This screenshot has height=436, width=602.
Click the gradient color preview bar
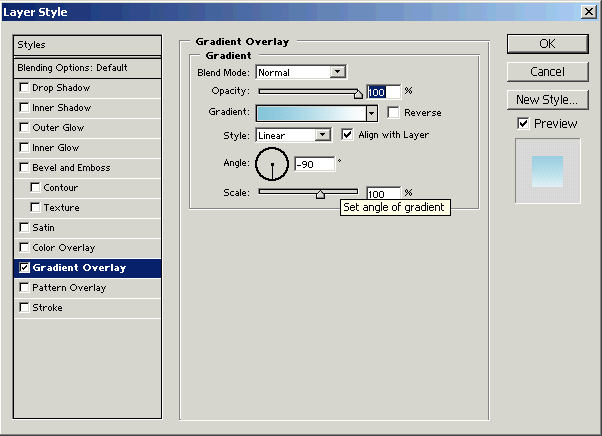point(311,113)
